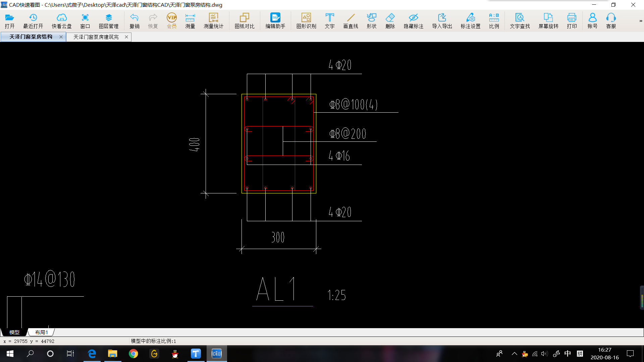Toggle 隐藏标注 hide annotations
The height and width of the screenshot is (362, 644).
[414, 20]
